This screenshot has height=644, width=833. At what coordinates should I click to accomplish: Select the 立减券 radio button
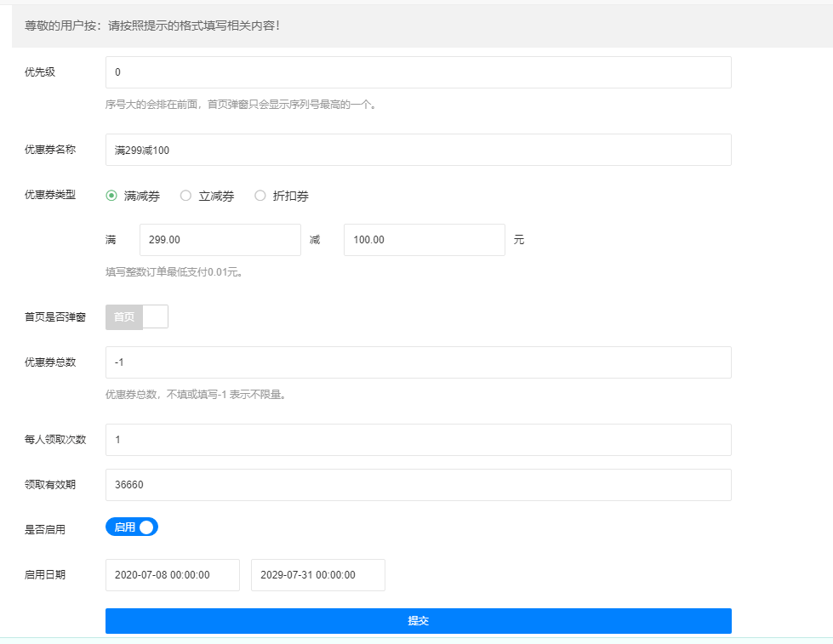(x=185, y=196)
